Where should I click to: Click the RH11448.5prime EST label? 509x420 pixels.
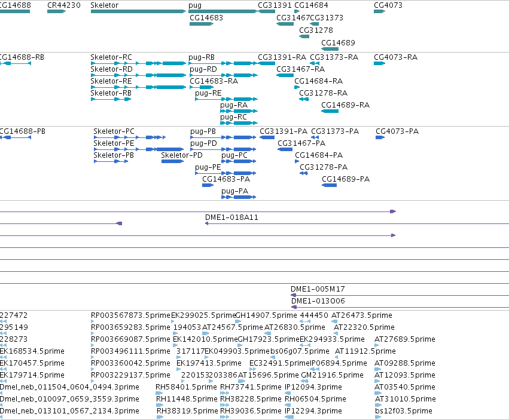click(187, 399)
